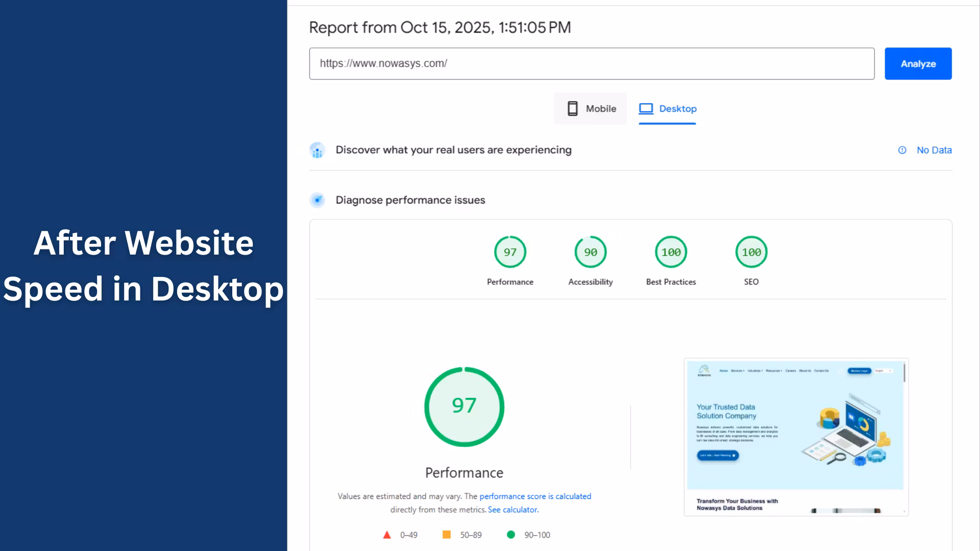Open the performance score is calculated link
Viewport: 980px width, 551px height.
click(x=535, y=496)
